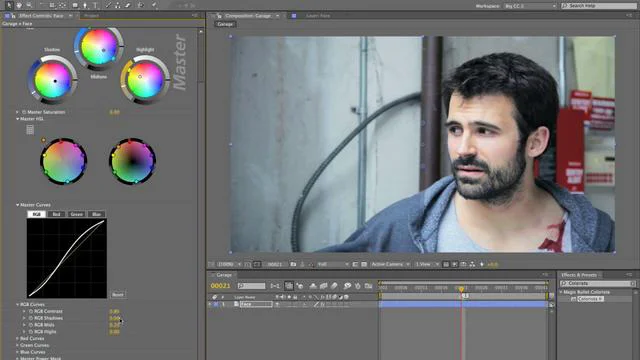Click the curves Reset button
This screenshot has height=360, width=640.
click(118, 295)
